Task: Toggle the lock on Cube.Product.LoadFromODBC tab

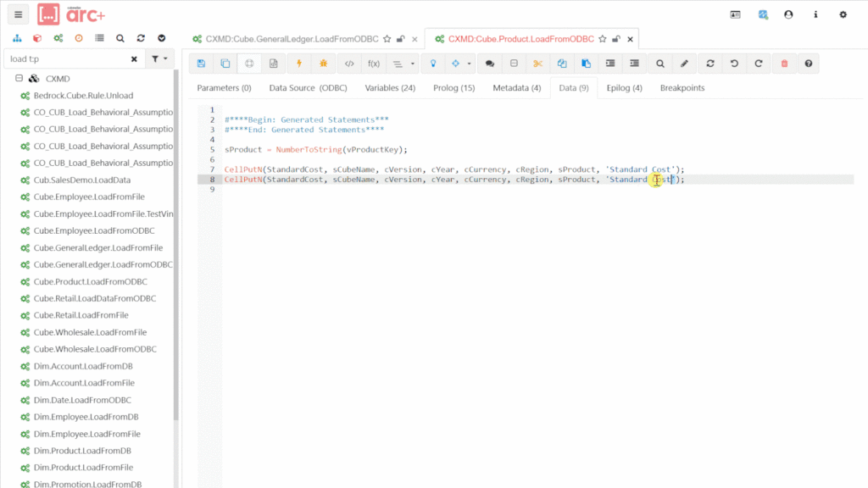Action: (615, 39)
